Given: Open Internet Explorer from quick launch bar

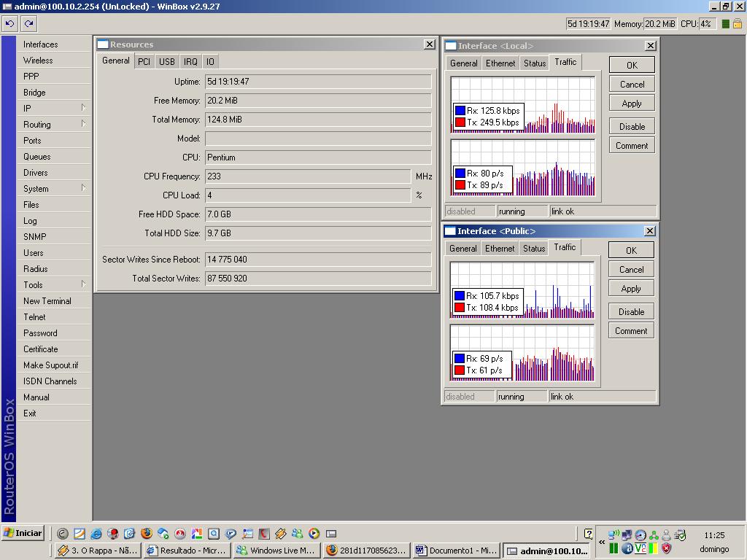Looking at the screenshot, I should [x=96, y=534].
